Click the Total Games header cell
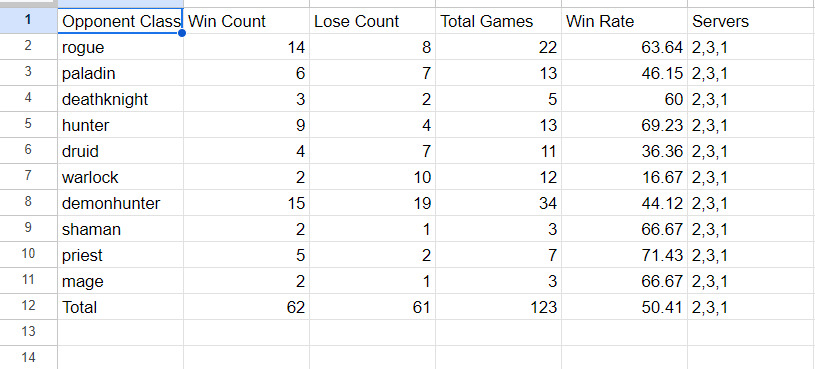The image size is (815, 369). 498,21
